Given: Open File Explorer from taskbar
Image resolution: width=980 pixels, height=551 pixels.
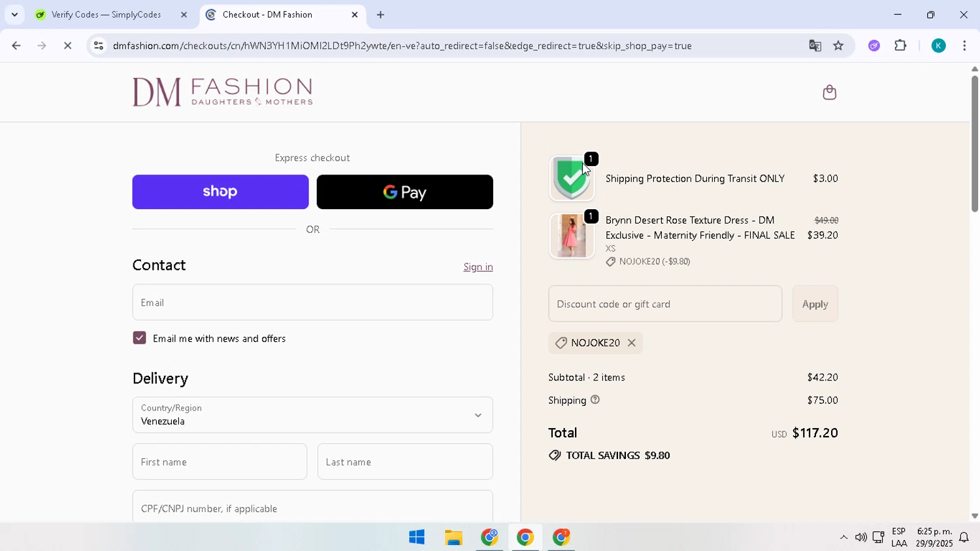Looking at the screenshot, I should (453, 537).
